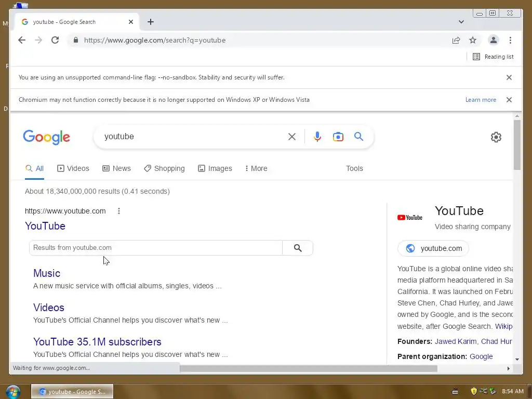532x399 pixels.
Task: Click the vertical scrollbar thumb
Action: coord(517,144)
